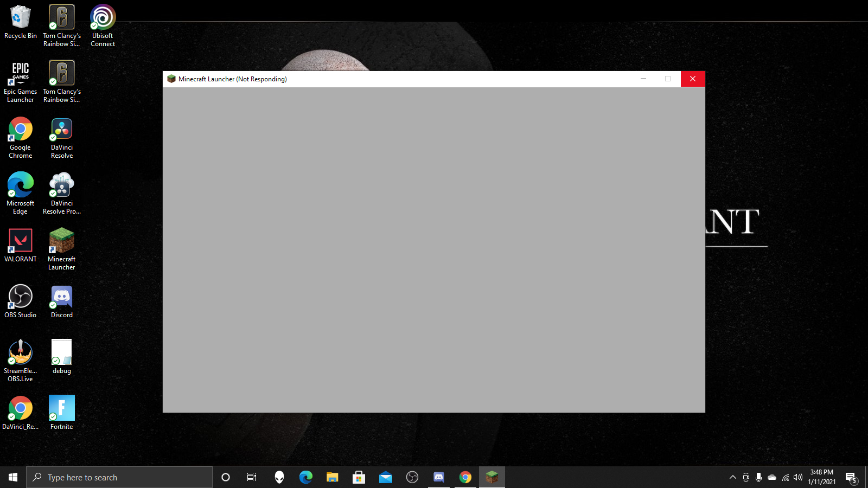Click the Minecraft Launcher title bar icon

pos(171,79)
